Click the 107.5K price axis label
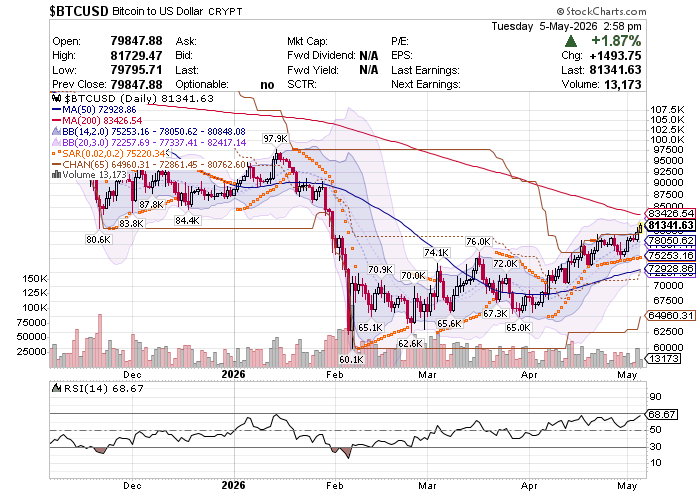This screenshot has width=700, height=494. pos(667,110)
